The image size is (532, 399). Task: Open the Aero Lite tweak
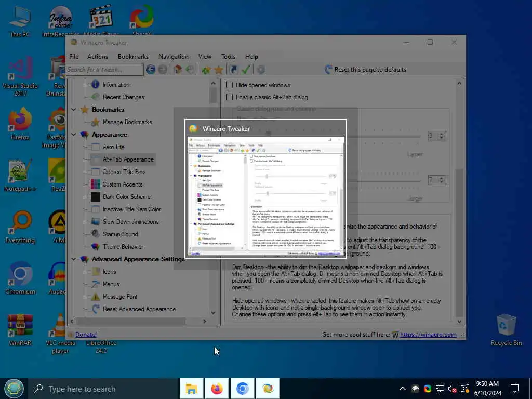point(113,147)
